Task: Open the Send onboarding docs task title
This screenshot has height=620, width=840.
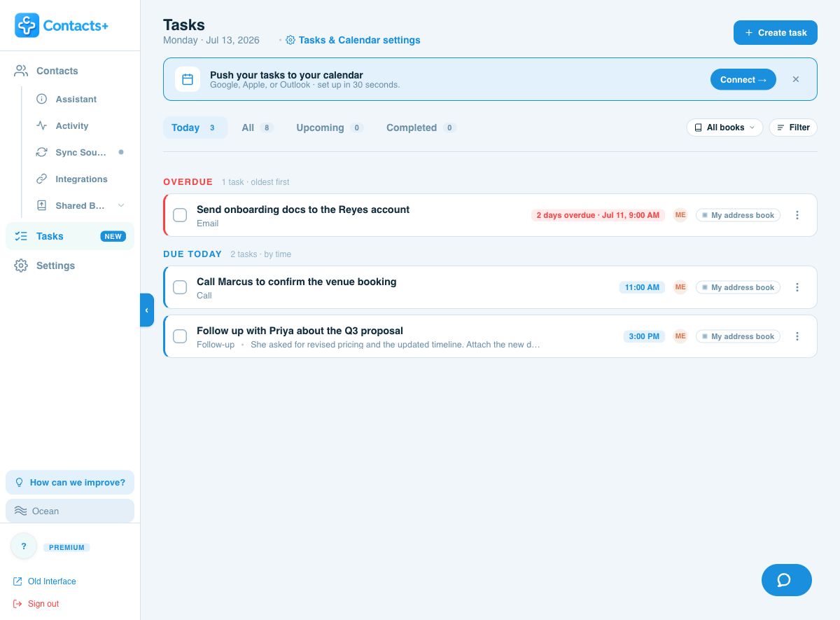Action: click(303, 209)
